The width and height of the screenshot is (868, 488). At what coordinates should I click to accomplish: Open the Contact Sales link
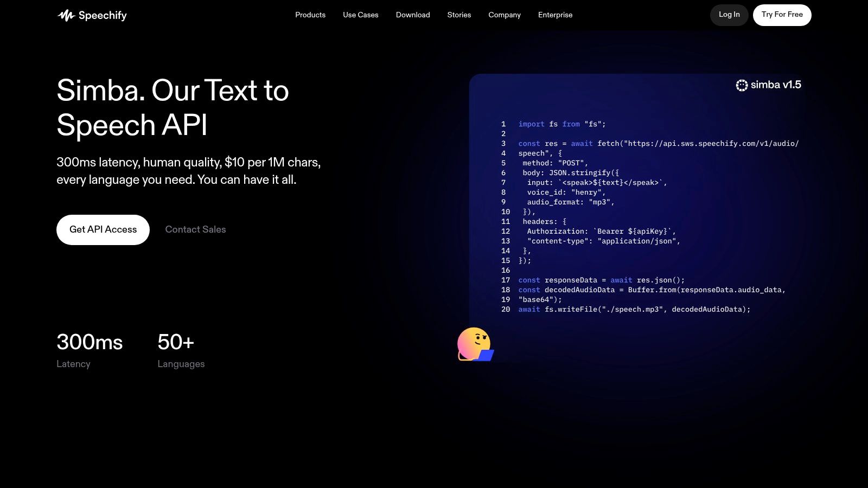(195, 229)
